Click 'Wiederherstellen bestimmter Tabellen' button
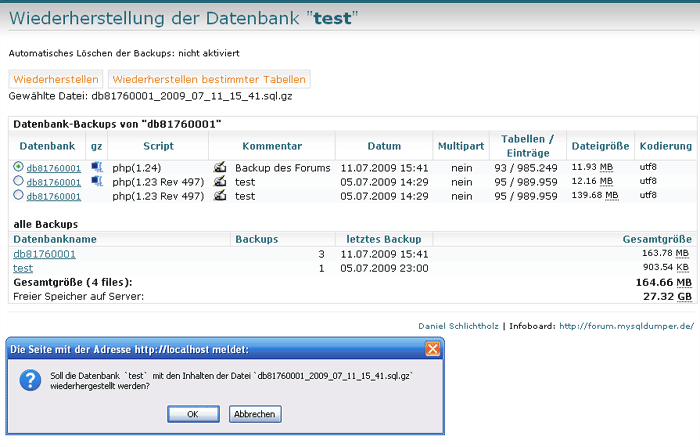The height and width of the screenshot is (447, 700). 208,79
